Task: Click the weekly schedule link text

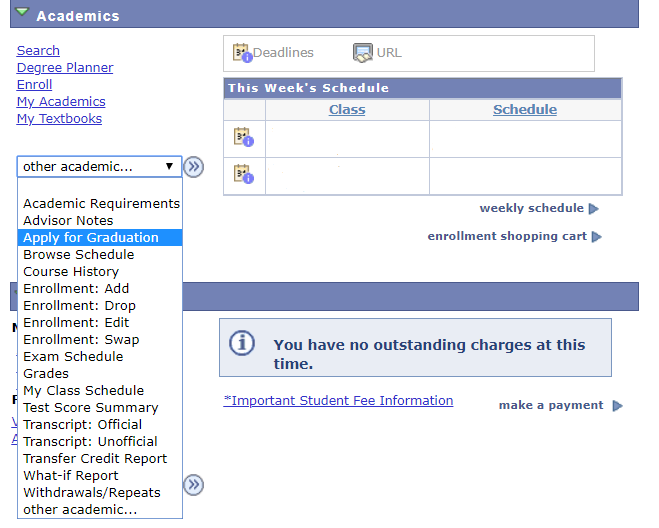Action: pyautogui.click(x=532, y=208)
